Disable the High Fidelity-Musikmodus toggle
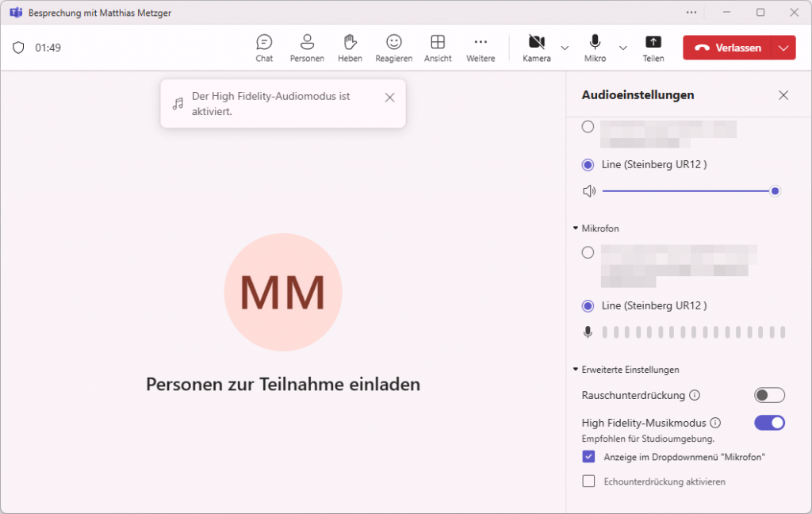The image size is (812, 514). tap(769, 423)
